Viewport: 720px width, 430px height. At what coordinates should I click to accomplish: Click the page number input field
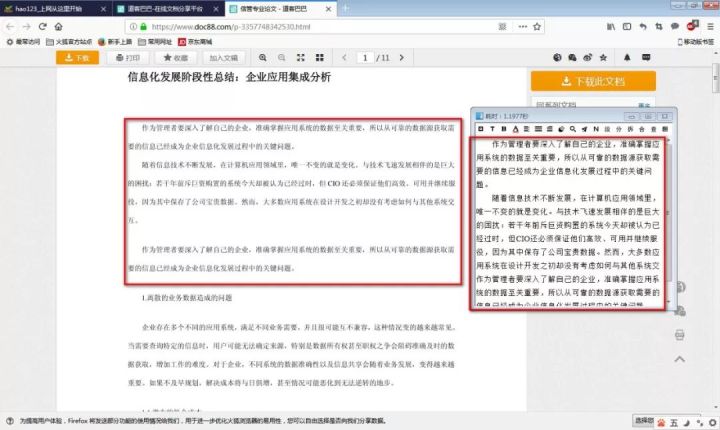point(365,58)
